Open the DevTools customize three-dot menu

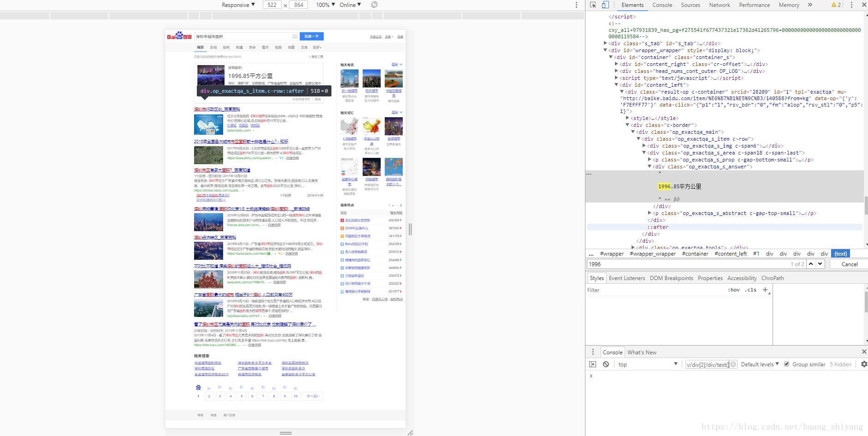pos(851,5)
